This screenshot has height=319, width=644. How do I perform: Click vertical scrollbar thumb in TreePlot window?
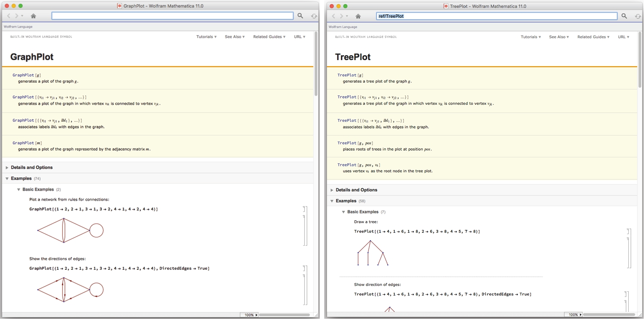point(640,59)
